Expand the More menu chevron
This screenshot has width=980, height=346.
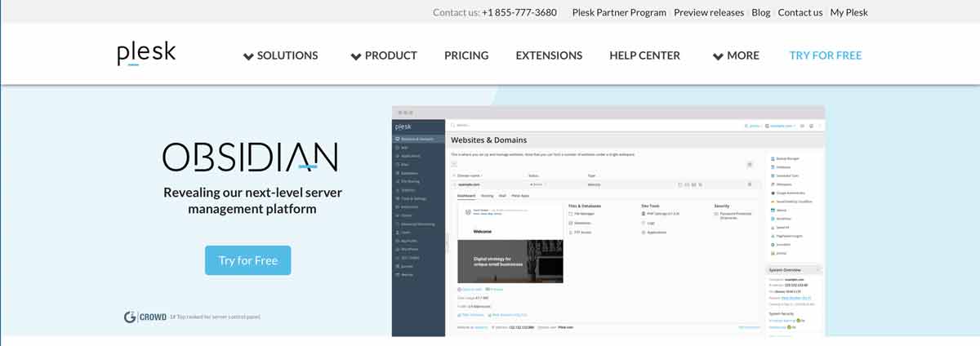coord(718,56)
